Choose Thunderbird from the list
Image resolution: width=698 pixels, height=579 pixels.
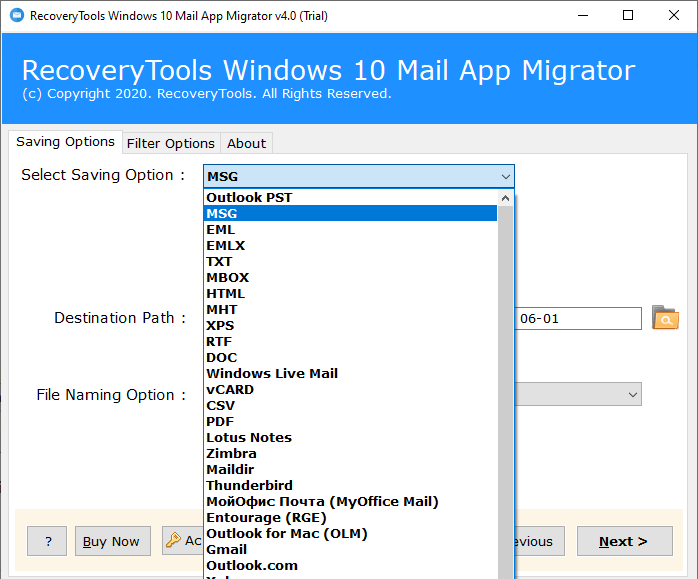click(x=350, y=486)
